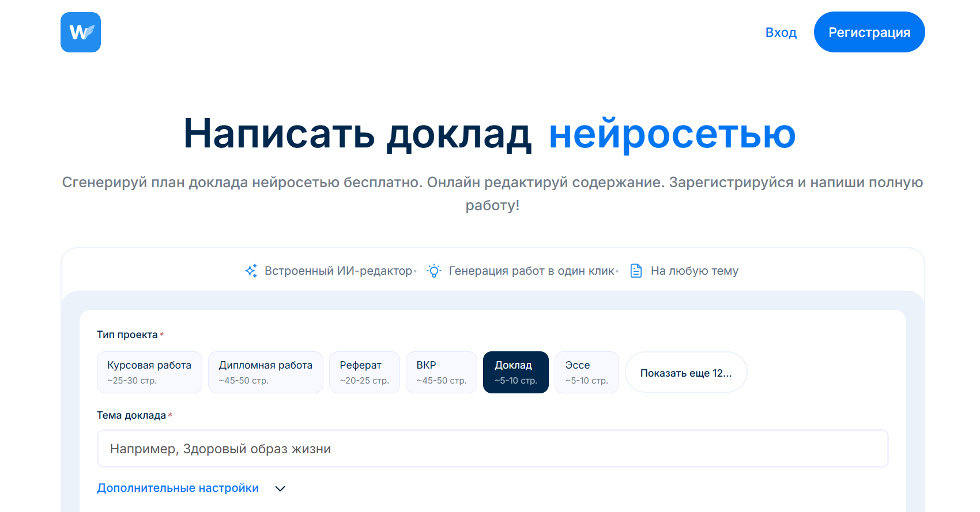Screen dimensions: 980x512
Task: Choose the Эссе project type
Action: pos(586,372)
